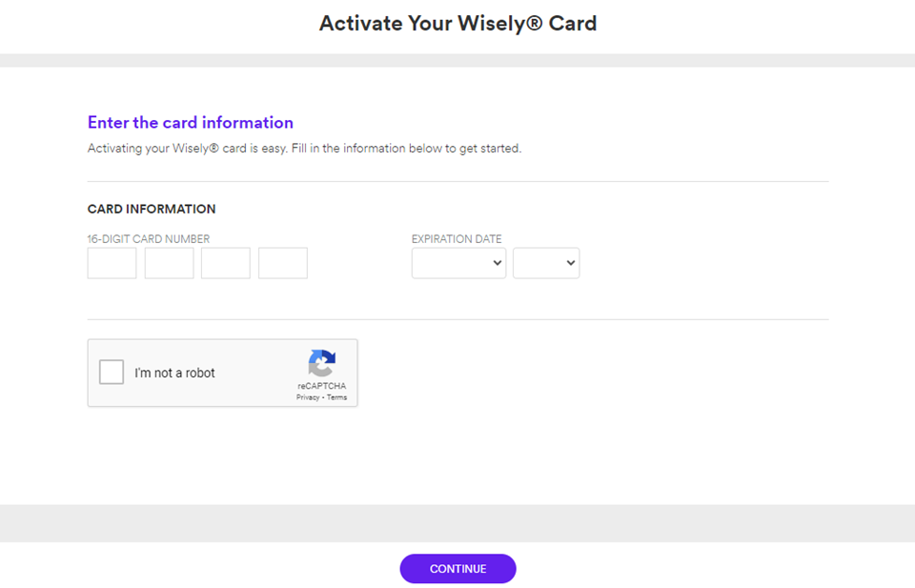This screenshot has width=915, height=588.
Task: Click the chevron arrow of the year selector
Action: (571, 263)
